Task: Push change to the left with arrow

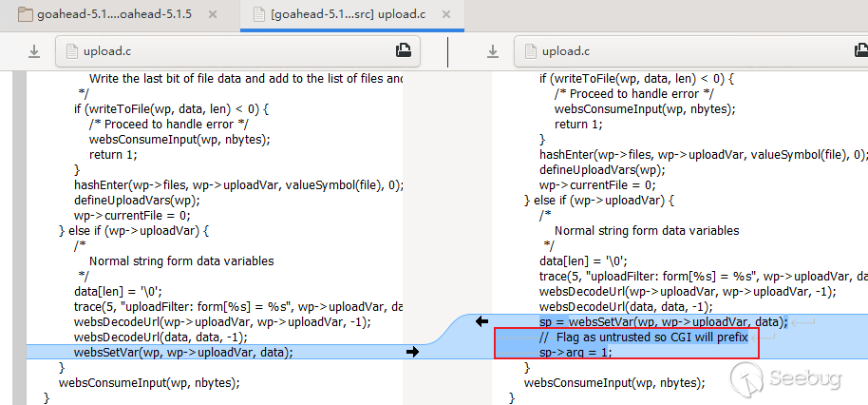Action: click(482, 321)
